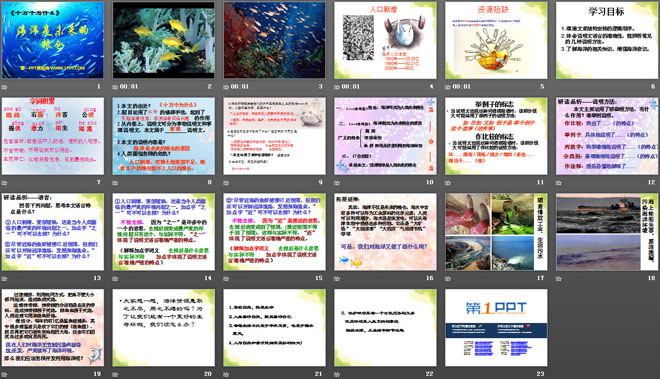The image size is (660, 379).
Task: Click the animation star icon under slide 9
Action: (226, 183)
